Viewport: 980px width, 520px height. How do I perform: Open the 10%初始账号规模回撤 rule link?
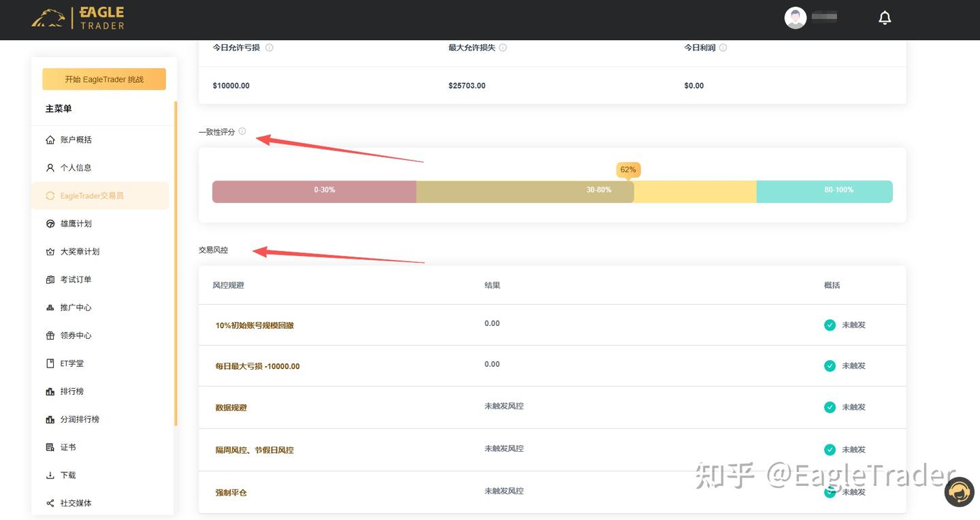coord(253,325)
